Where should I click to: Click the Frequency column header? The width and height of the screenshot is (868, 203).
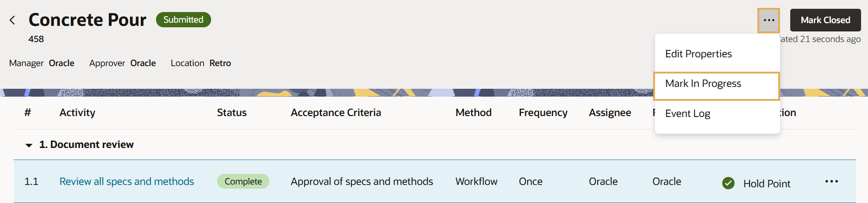[543, 112]
